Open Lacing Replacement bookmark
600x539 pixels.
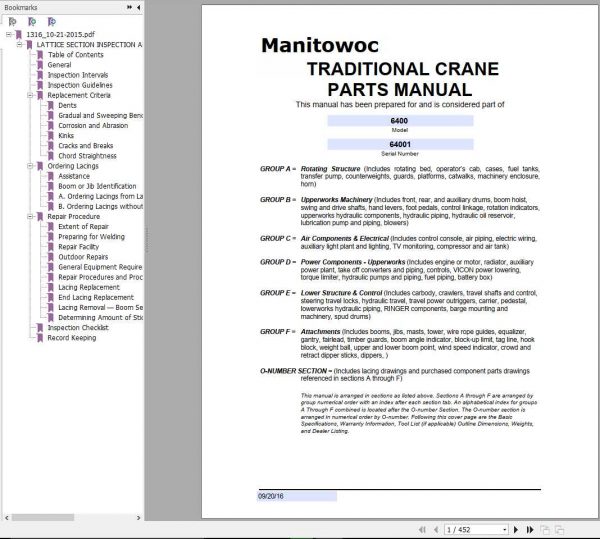point(89,287)
